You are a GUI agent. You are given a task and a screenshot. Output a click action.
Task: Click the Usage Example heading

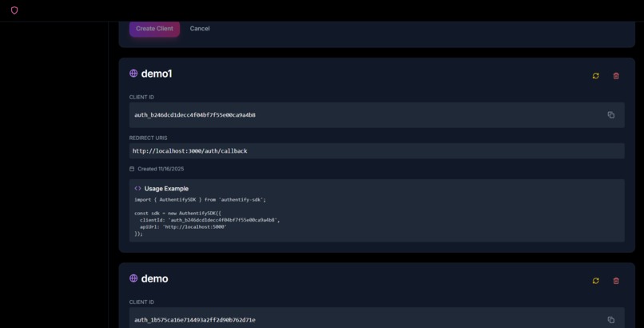[x=166, y=189]
